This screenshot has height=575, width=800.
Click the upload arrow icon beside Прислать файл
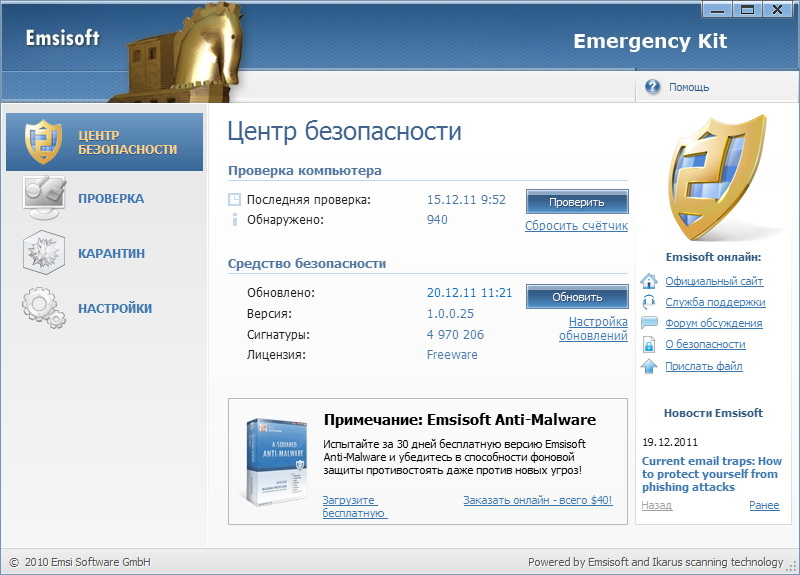click(649, 366)
